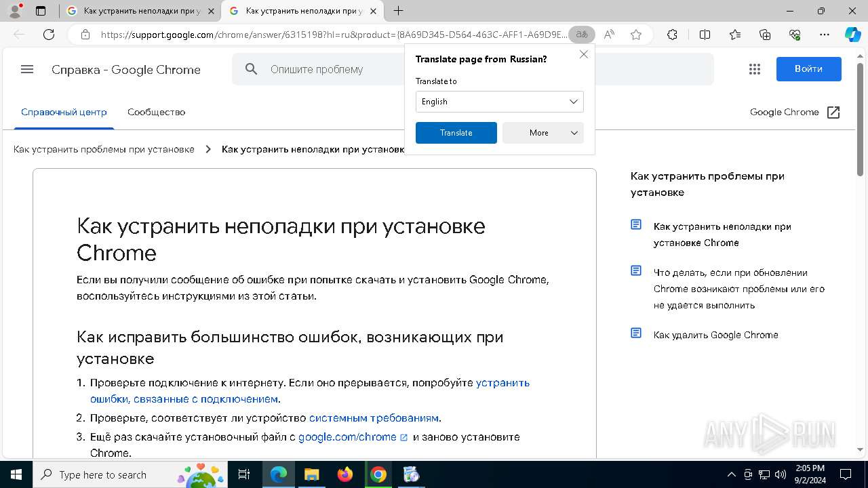
Task: Open Split screen icon
Action: pyautogui.click(x=705, y=35)
